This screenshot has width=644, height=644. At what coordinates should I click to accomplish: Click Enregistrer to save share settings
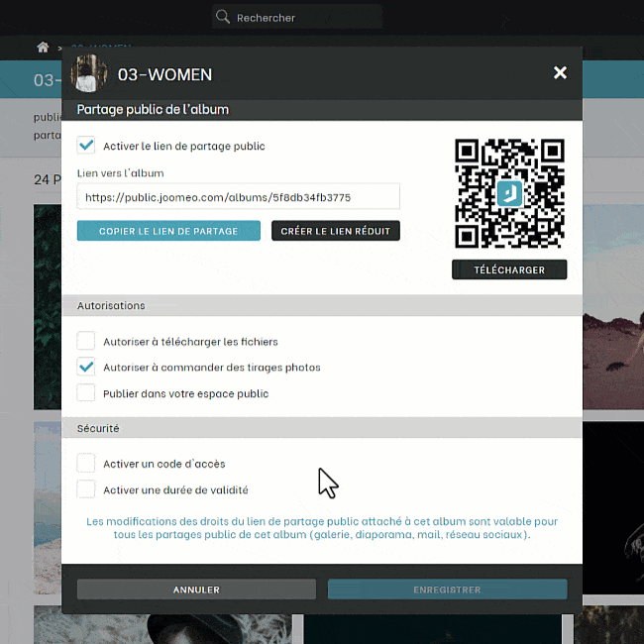tap(448, 590)
